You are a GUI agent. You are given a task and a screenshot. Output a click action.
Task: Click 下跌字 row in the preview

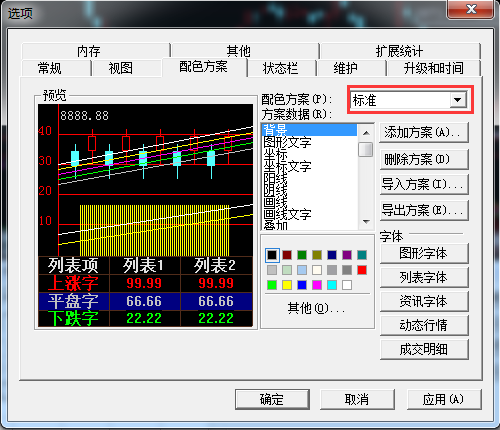tap(146, 318)
